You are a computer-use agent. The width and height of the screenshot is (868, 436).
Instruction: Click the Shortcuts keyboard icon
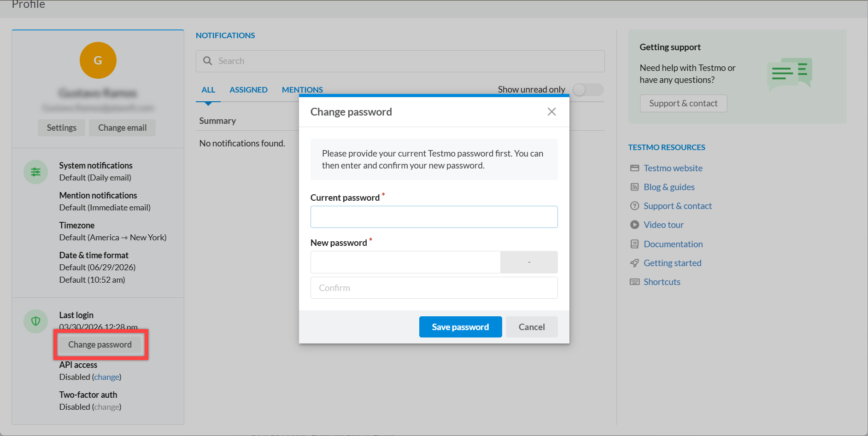[x=634, y=282]
